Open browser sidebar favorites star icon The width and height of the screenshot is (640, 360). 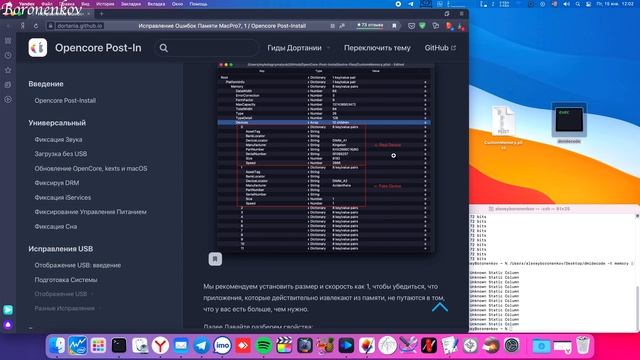(x=8, y=70)
